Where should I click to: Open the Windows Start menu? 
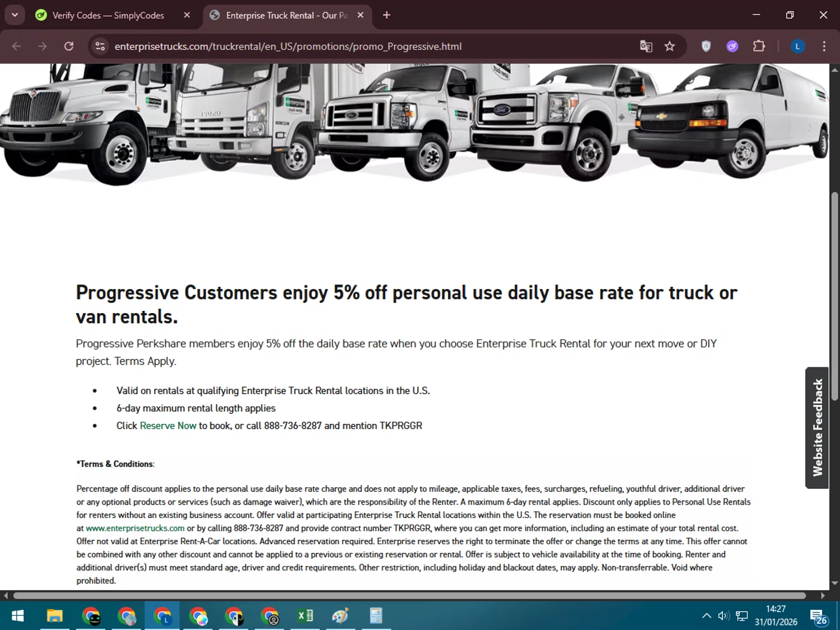tap(17, 616)
